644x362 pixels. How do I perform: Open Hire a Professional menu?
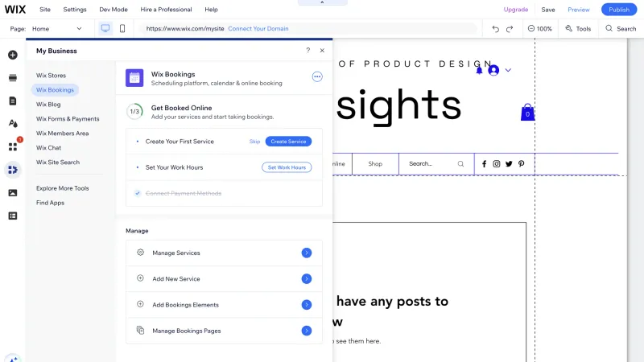tap(166, 10)
